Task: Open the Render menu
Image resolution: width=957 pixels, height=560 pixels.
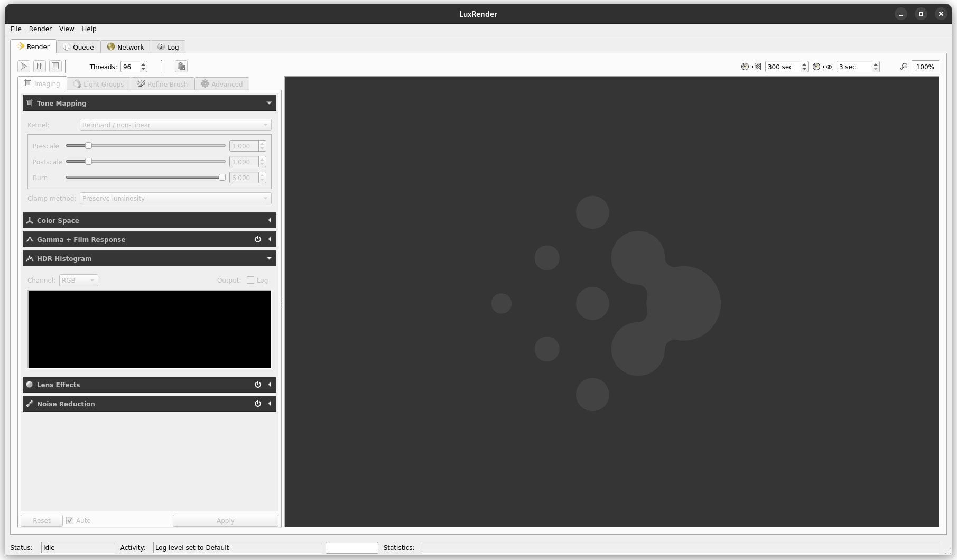Action: tap(40, 29)
